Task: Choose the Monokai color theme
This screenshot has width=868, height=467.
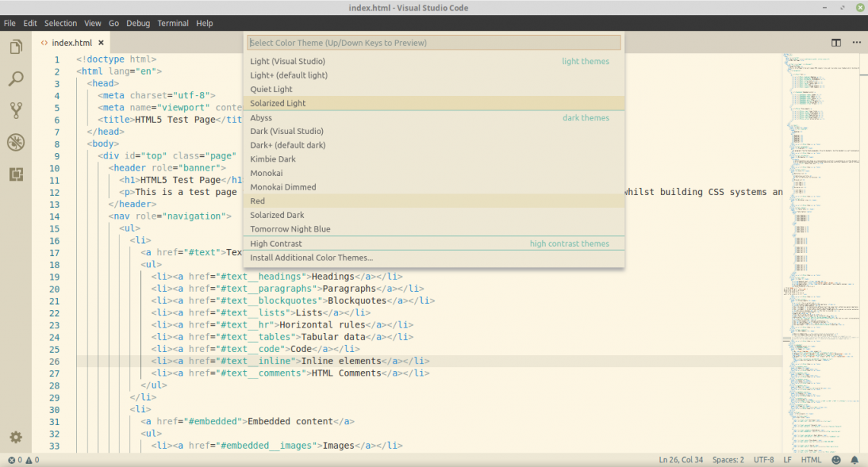Action: [266, 173]
